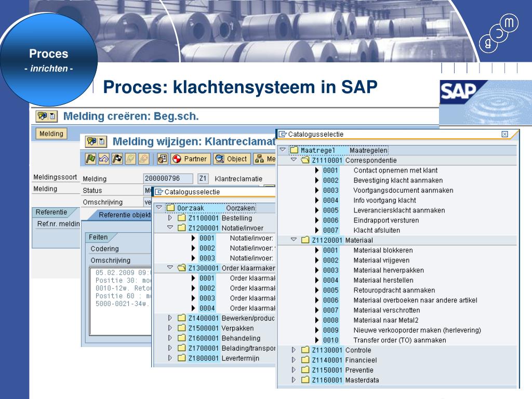The image size is (532, 399).
Task: Click the Object toolbar button
Action: [x=232, y=158]
